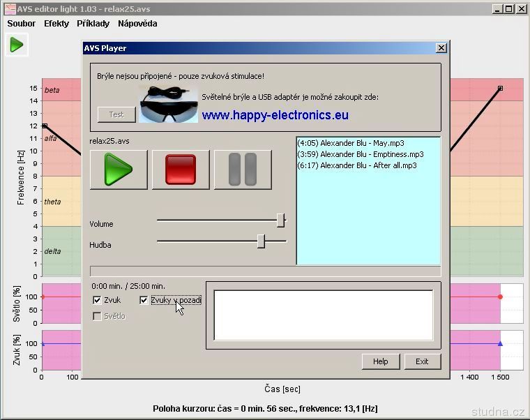Click the alfa band label on graph
This screenshot has height=420, width=530.
pyautogui.click(x=50, y=138)
